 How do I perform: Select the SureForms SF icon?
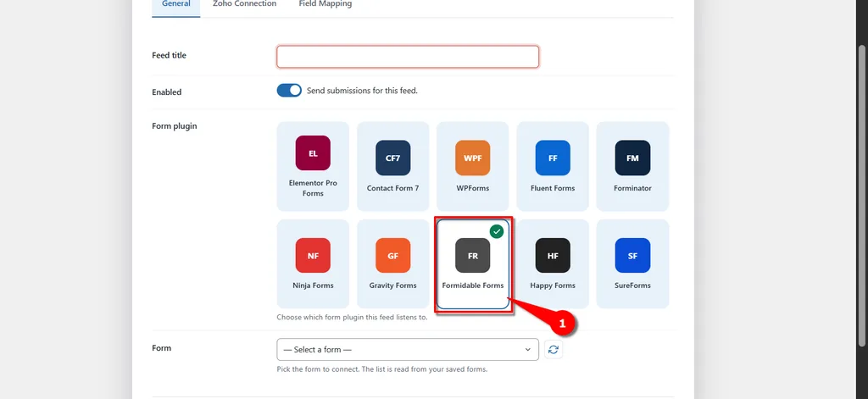(x=632, y=256)
